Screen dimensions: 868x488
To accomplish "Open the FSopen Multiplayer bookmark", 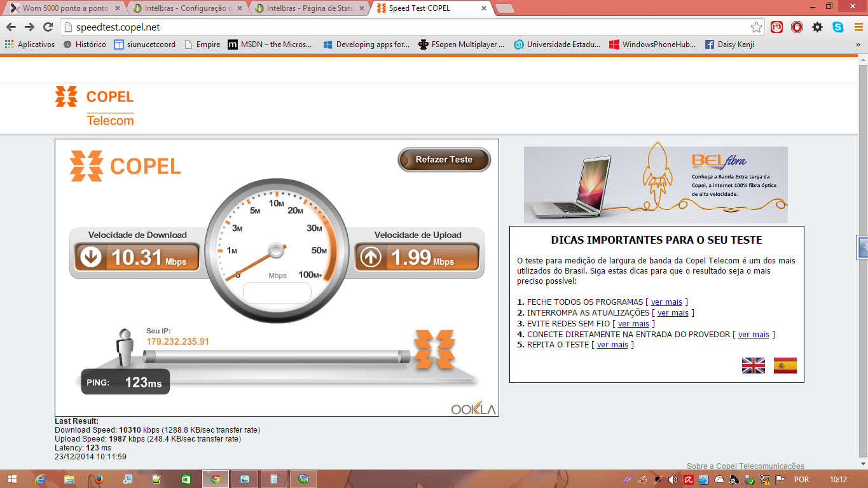I will (x=461, y=45).
